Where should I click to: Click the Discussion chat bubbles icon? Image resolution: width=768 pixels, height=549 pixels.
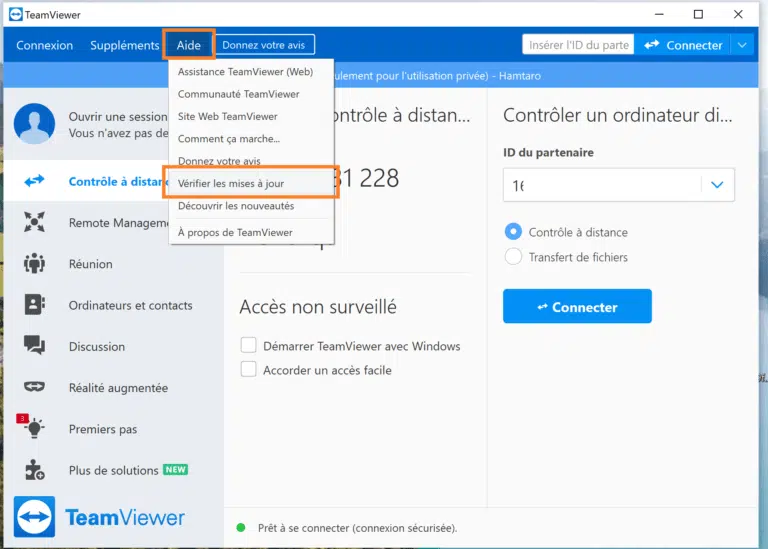(x=34, y=345)
